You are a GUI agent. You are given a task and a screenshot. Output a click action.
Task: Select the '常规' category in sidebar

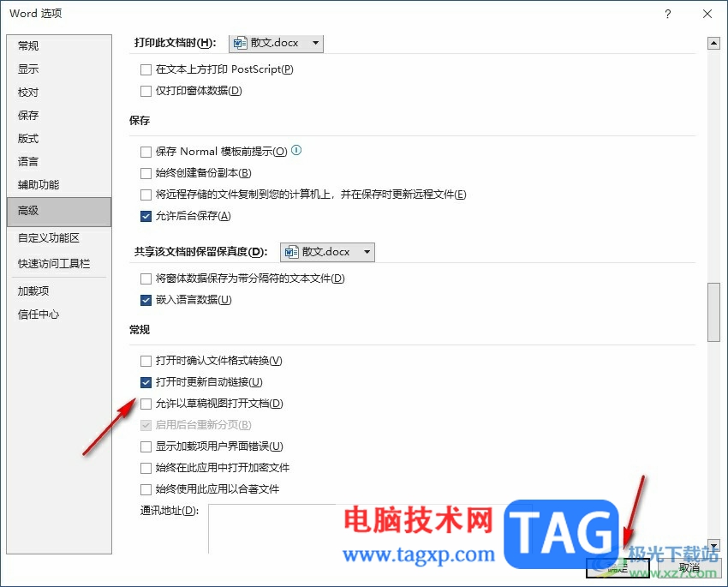click(x=59, y=46)
